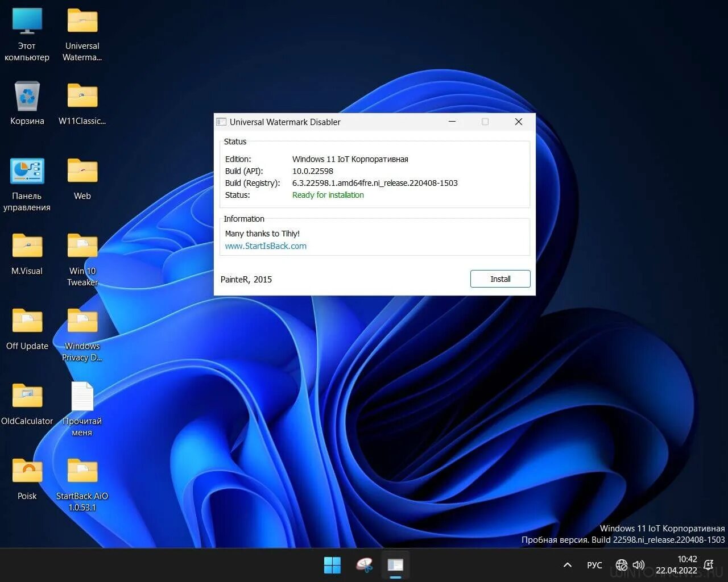The image size is (728, 582).
Task: Open the Universal Watermark Disabler desktop folder
Action: (82, 34)
